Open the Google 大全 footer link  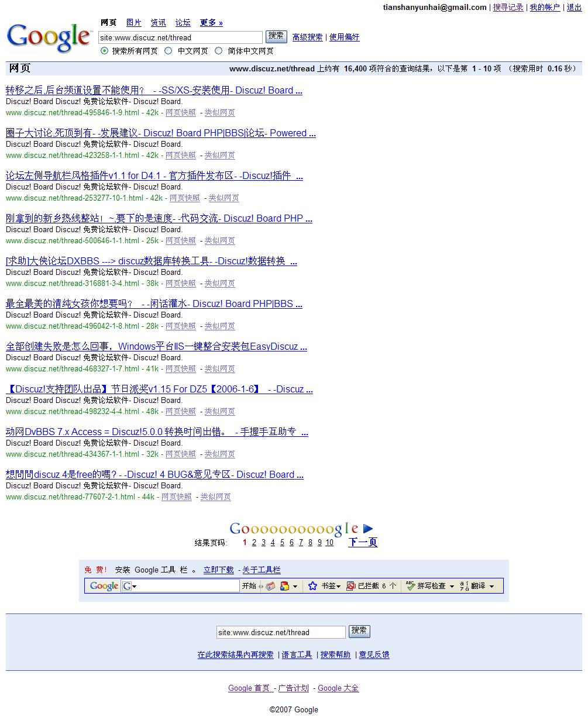338,688
